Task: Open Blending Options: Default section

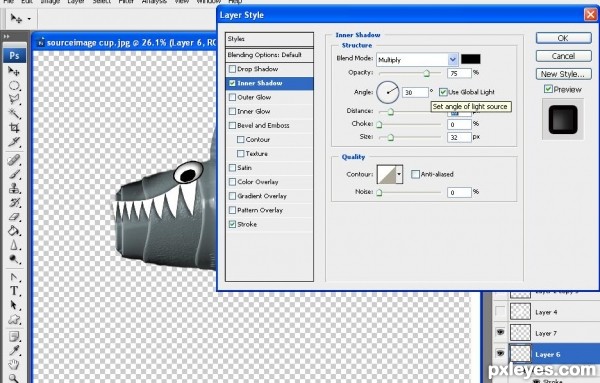Action: point(269,55)
